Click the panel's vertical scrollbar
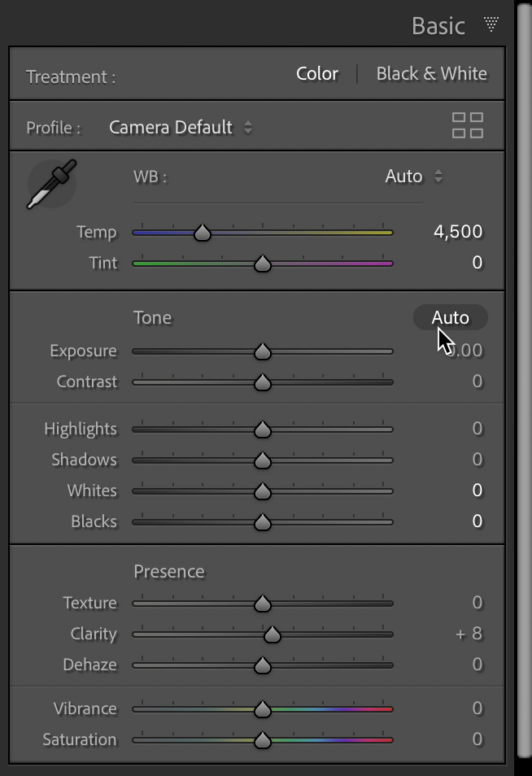This screenshot has width=532, height=776. click(525, 382)
